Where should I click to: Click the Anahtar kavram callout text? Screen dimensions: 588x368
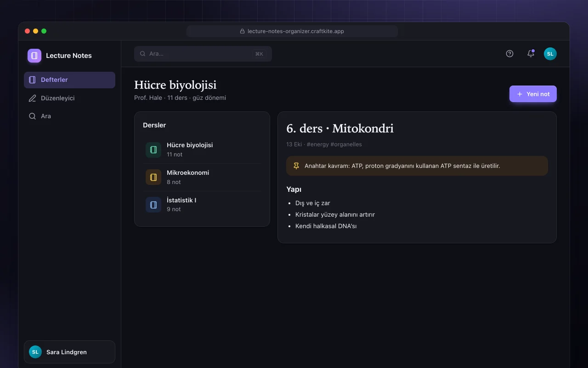tap(402, 166)
